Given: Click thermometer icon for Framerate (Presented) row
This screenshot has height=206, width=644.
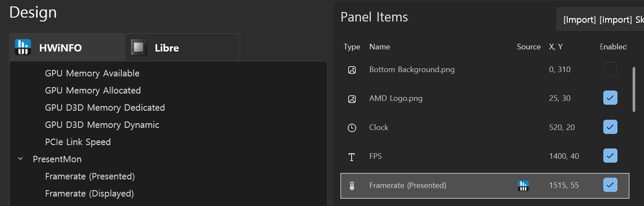Looking at the screenshot, I should pos(352,185).
